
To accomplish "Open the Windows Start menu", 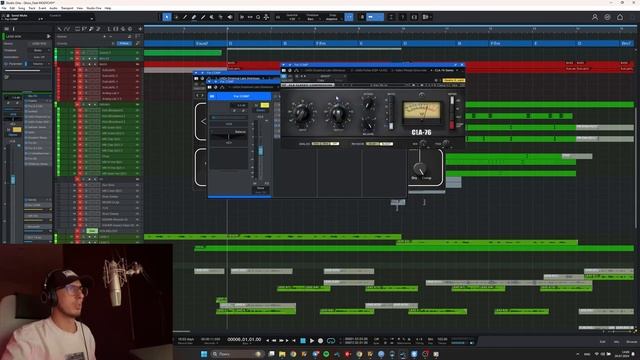I will 204,354.
